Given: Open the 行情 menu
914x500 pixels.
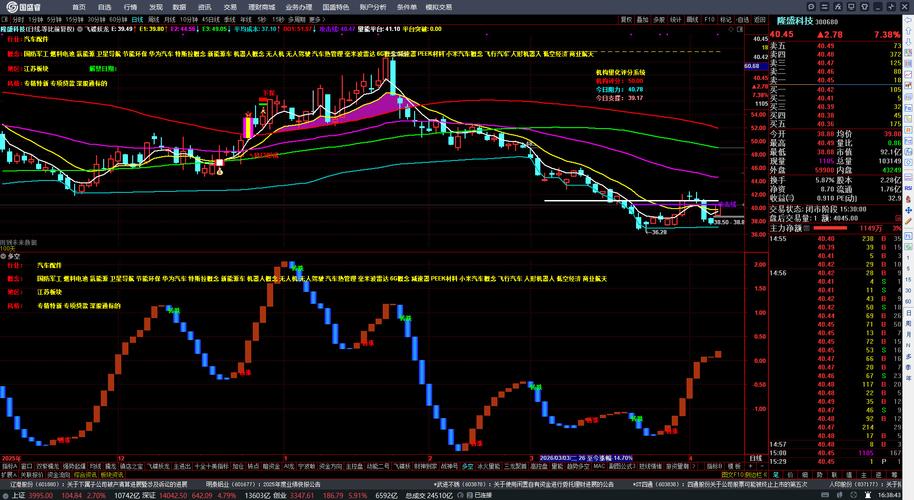Looking at the screenshot, I should point(130,7).
